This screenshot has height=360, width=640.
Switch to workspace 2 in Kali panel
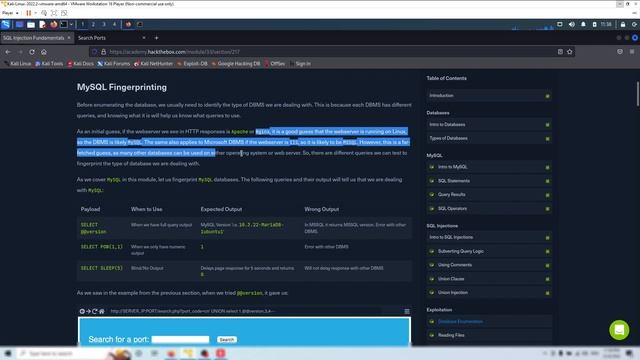pyautogui.click(x=93, y=24)
